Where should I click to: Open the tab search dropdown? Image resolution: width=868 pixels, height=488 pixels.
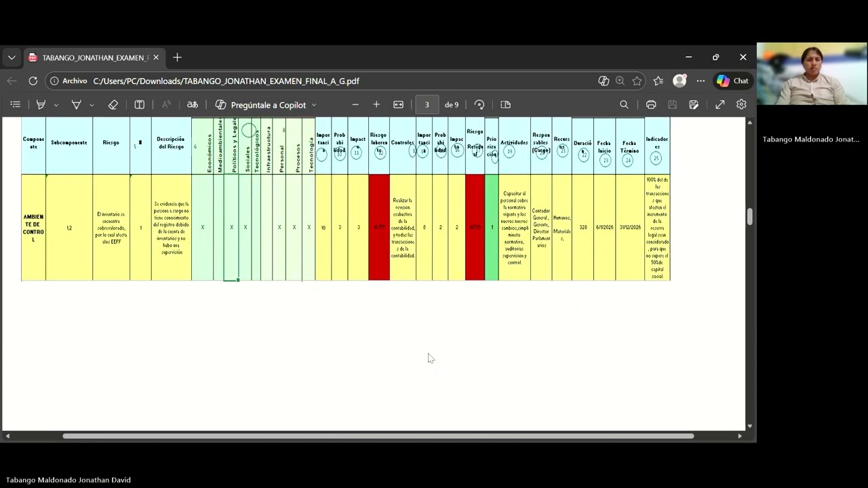[12, 58]
